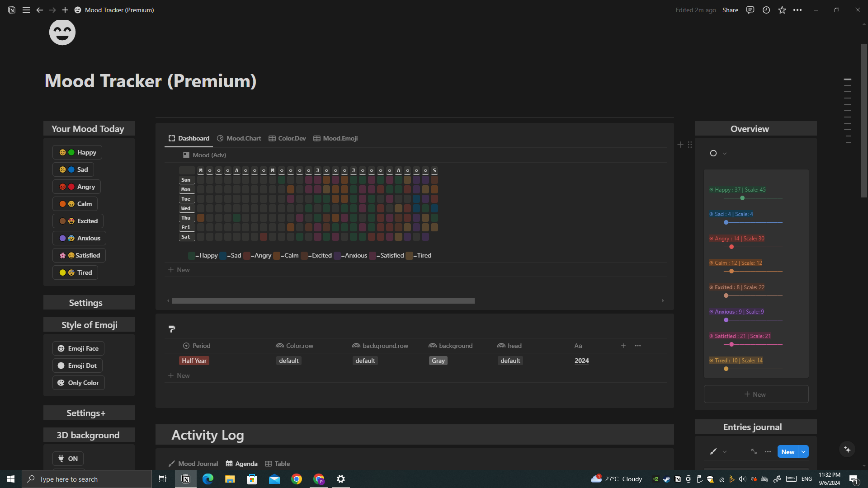
Task: Expand Entries journal with diagonal arrows icon
Action: click(754, 451)
